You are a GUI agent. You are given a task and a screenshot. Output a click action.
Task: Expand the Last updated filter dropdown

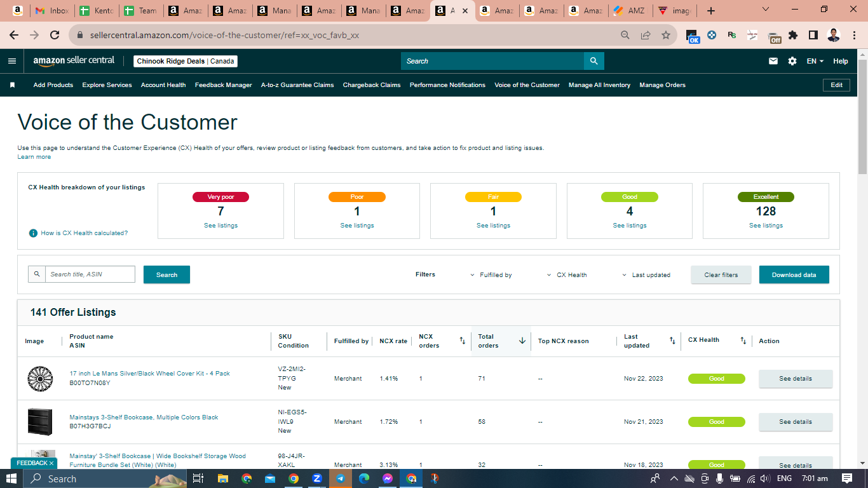click(x=646, y=275)
